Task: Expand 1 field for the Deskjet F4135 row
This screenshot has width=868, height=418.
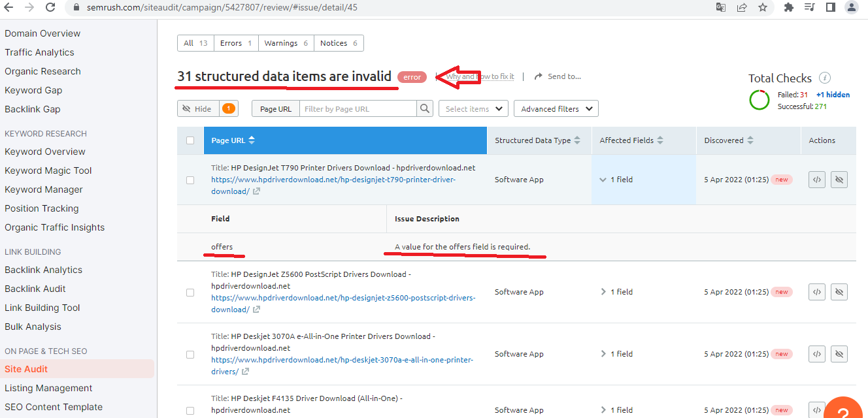Action: (616, 410)
